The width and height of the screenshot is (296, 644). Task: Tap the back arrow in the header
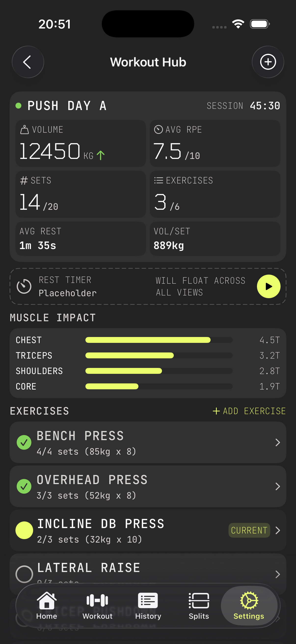click(x=28, y=62)
